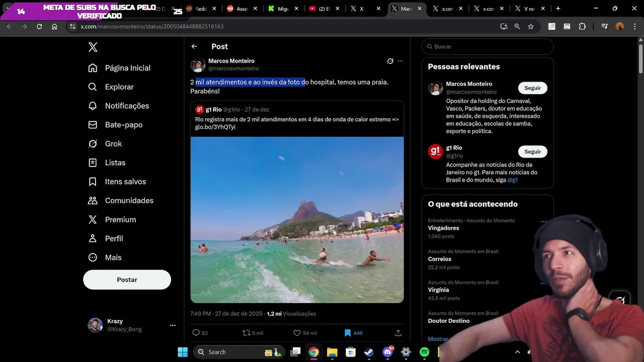
Task: Open the Doutor Destino trending topic
Action: click(449, 321)
